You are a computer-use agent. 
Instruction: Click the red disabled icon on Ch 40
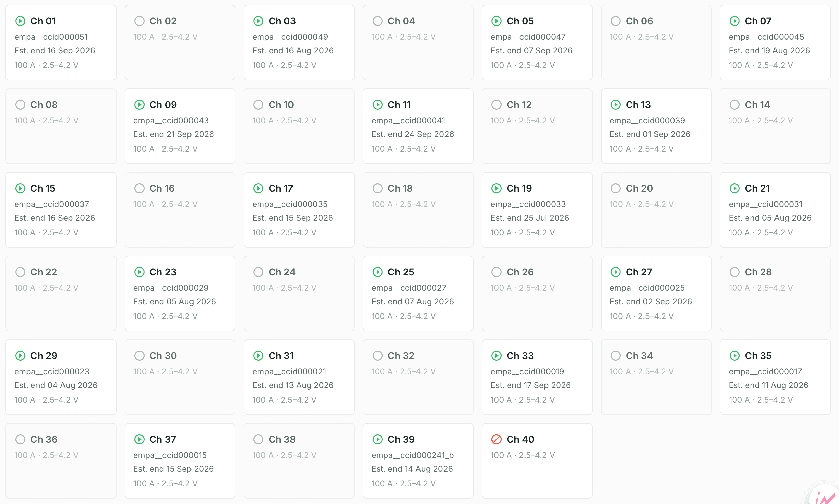pos(496,439)
